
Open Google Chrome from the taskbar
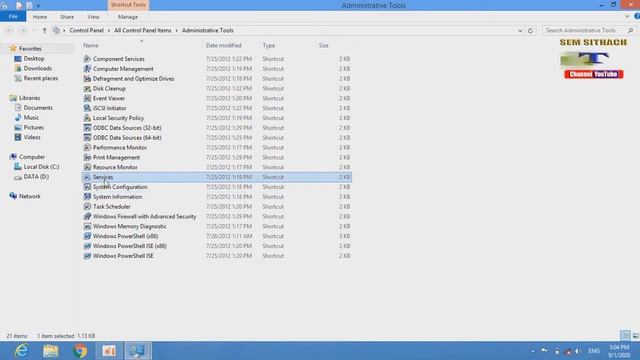coord(80,351)
